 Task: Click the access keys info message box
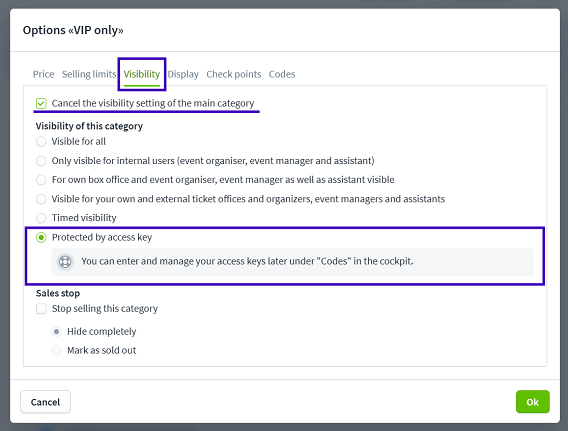coord(292,261)
